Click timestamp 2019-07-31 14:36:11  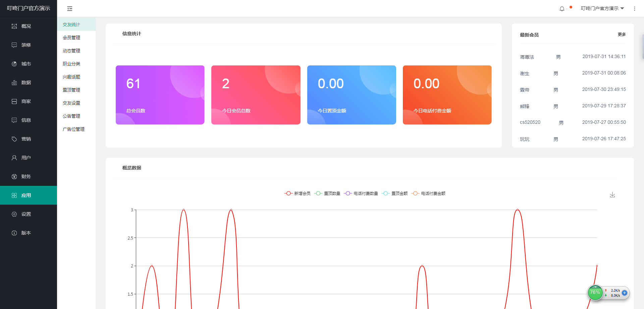(x=604, y=56)
